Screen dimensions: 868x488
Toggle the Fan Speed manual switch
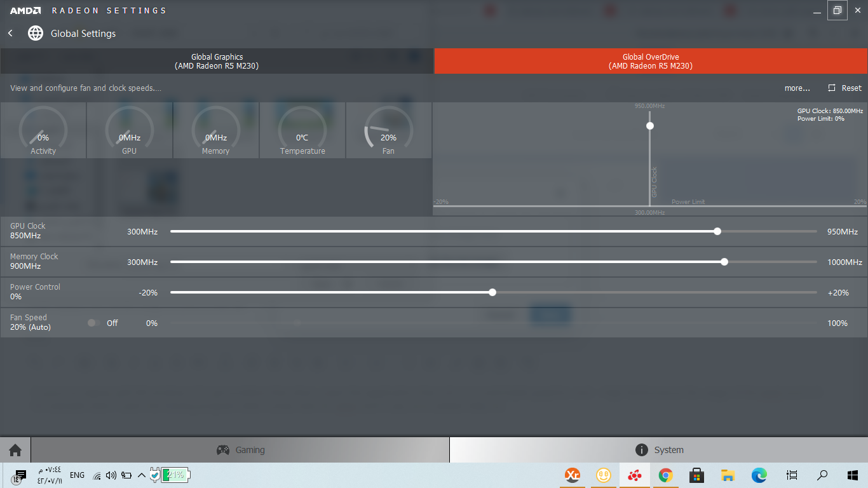(x=93, y=323)
